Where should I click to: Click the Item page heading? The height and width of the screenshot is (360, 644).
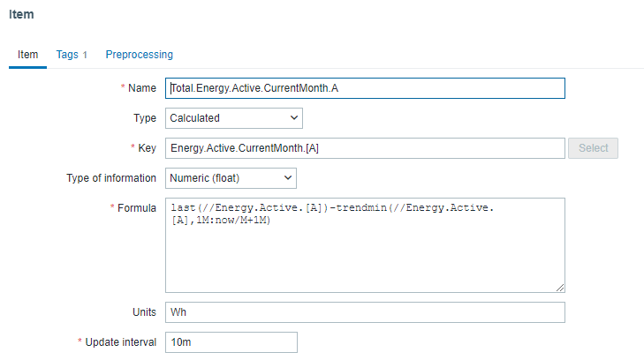21,14
